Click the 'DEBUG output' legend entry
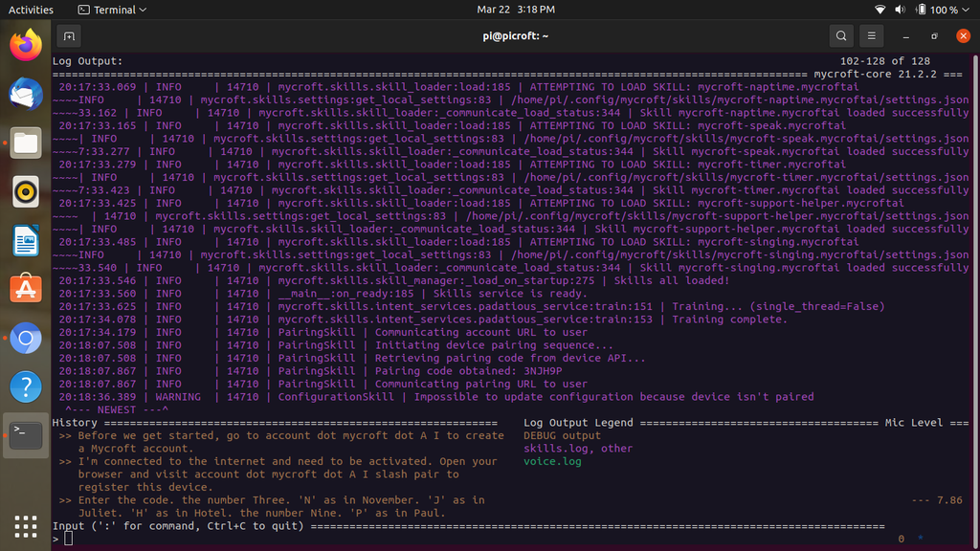The height and width of the screenshot is (551, 980). [x=562, y=435]
